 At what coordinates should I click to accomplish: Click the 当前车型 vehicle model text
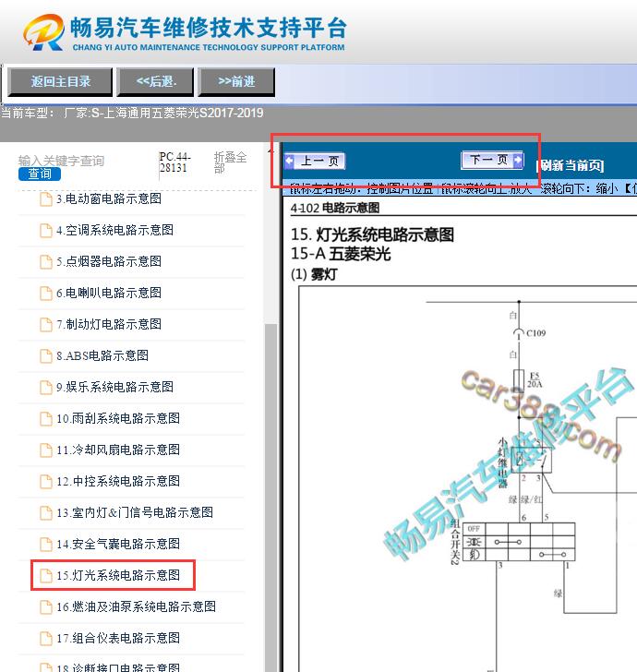(132, 114)
